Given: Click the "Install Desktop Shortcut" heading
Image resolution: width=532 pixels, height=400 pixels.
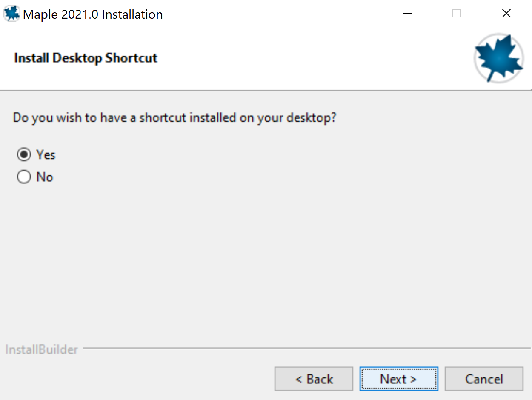Looking at the screenshot, I should click(x=86, y=58).
